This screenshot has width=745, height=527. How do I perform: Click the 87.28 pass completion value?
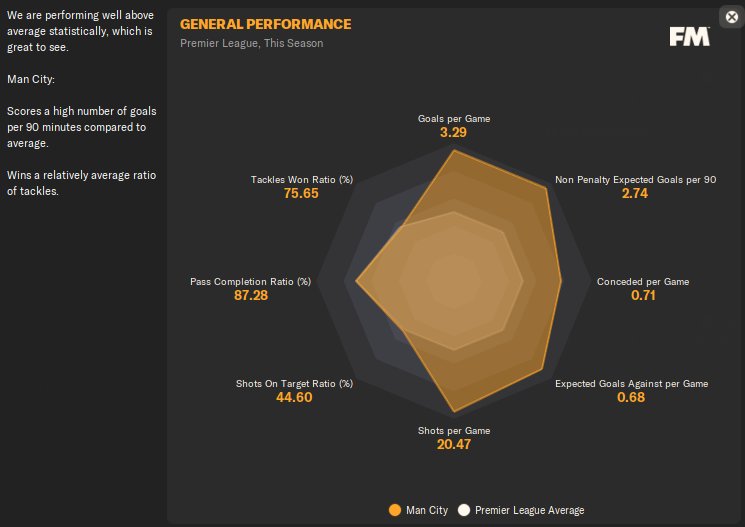pos(250,295)
